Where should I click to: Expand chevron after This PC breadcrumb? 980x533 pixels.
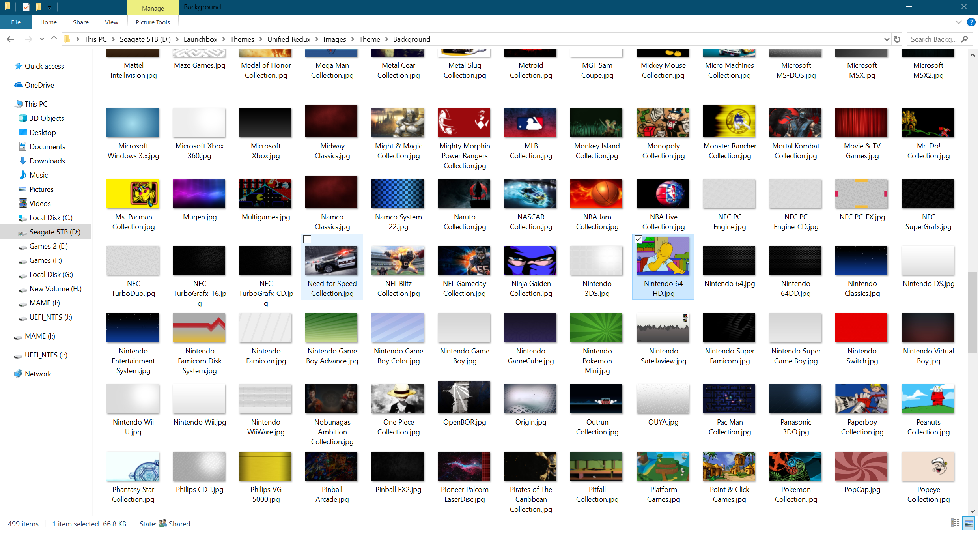[113, 39]
